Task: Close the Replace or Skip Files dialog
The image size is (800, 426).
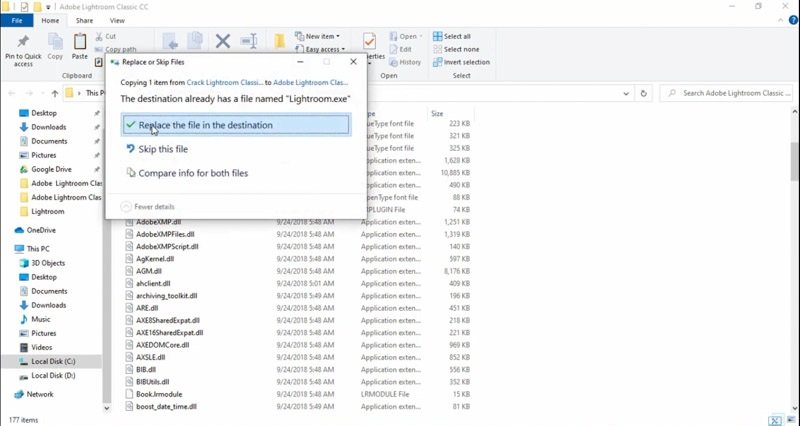Action: point(353,62)
